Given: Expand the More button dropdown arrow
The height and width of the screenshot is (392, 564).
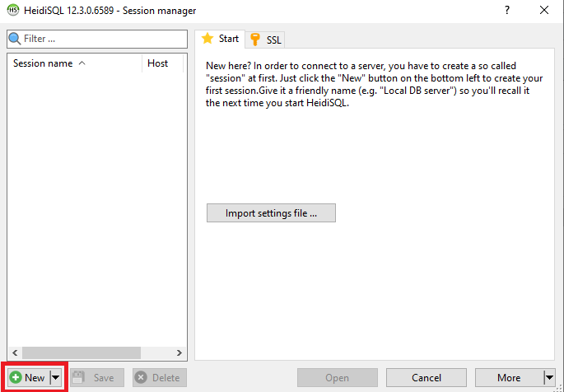Looking at the screenshot, I should pyautogui.click(x=549, y=378).
